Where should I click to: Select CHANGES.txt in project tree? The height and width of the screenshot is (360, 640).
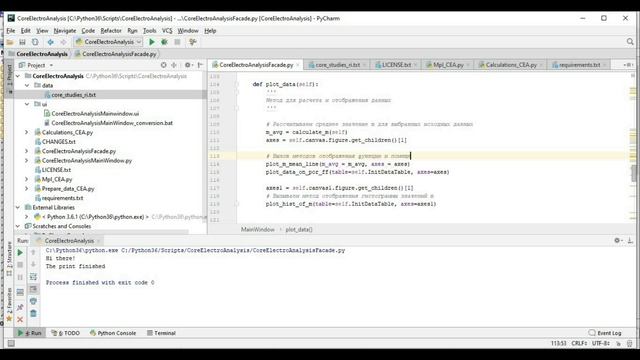(59, 142)
